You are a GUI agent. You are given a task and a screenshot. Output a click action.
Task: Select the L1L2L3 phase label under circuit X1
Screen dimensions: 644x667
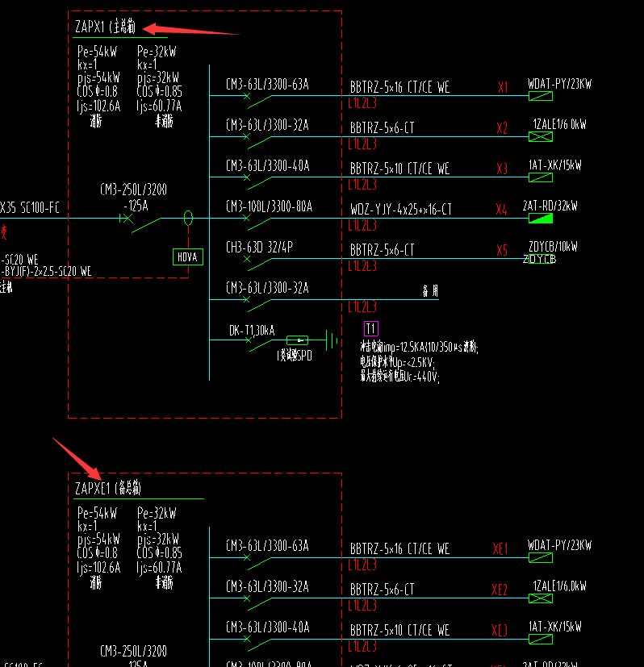click(362, 103)
